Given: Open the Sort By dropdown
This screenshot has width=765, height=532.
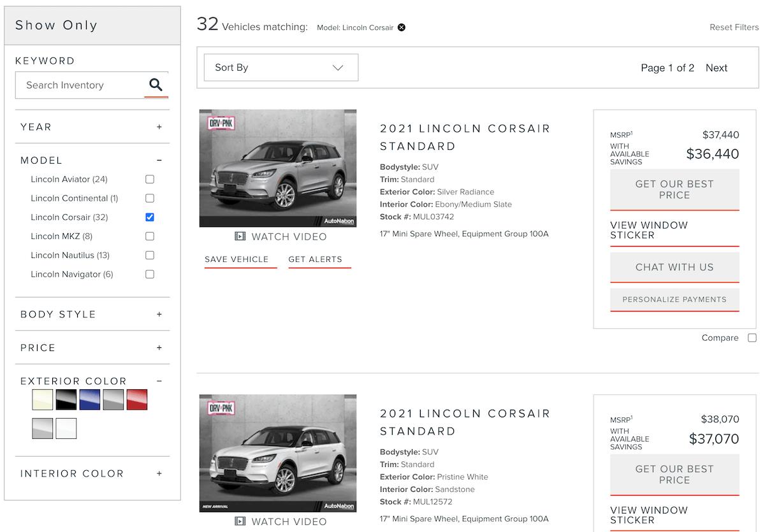Looking at the screenshot, I should [x=281, y=68].
